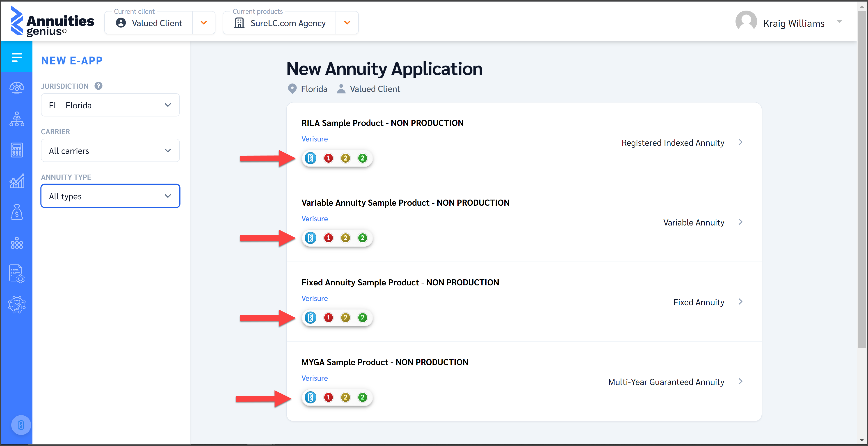Click the red 1 badge on Variable Annuity product

pyautogui.click(x=329, y=238)
